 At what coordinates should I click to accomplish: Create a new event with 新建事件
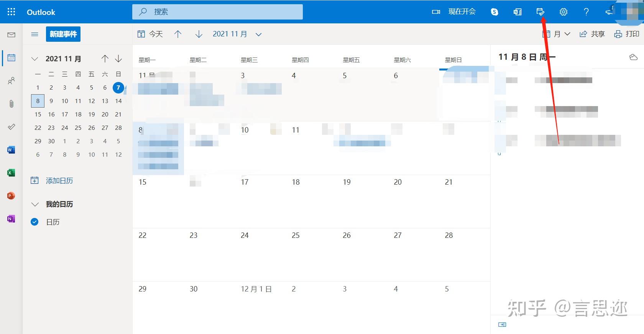[63, 34]
